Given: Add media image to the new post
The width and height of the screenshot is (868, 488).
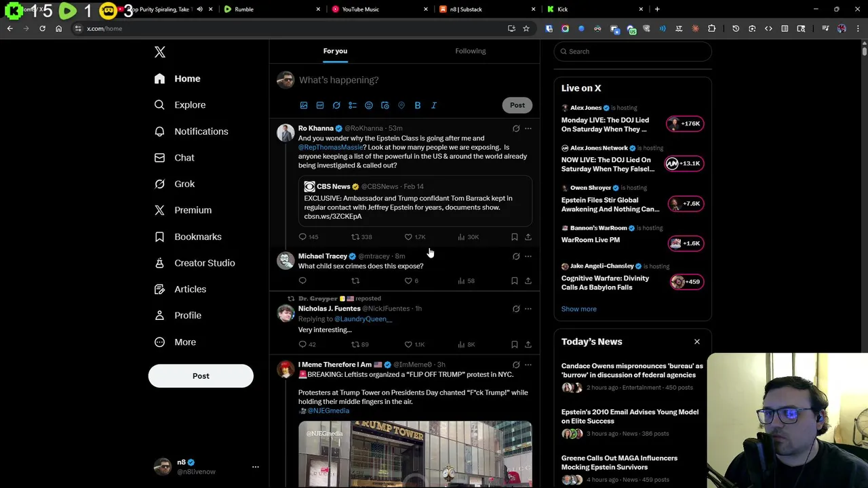Looking at the screenshot, I should click(x=304, y=105).
